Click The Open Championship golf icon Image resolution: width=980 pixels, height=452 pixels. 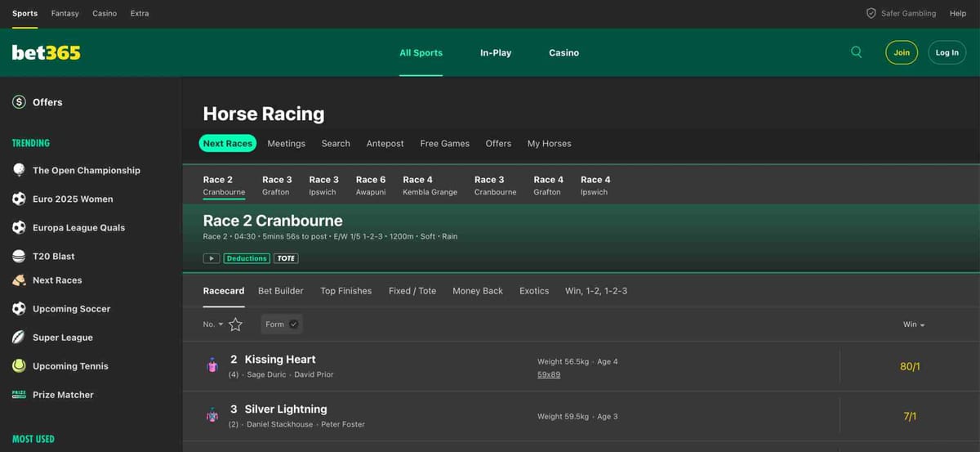point(19,170)
